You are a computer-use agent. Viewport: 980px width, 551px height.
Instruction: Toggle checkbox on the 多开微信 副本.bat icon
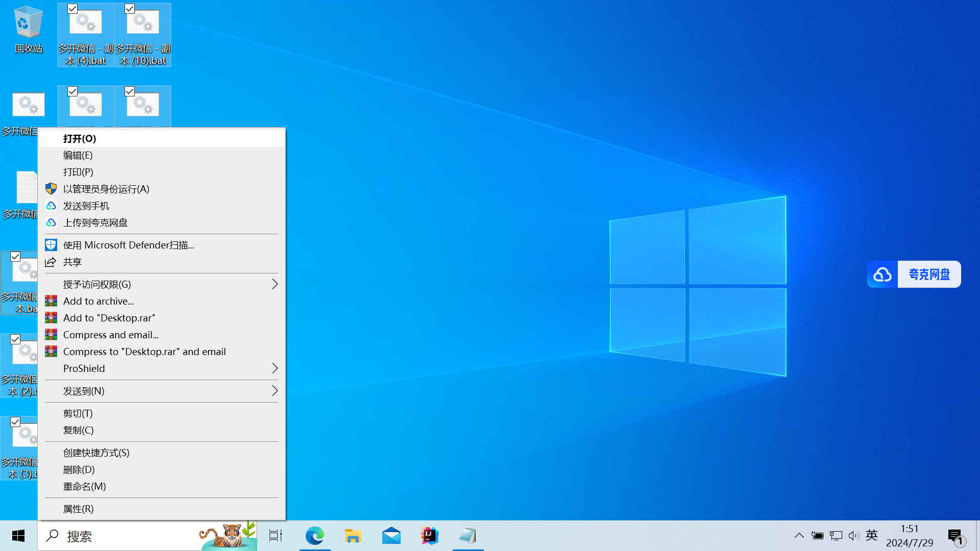pos(15,257)
